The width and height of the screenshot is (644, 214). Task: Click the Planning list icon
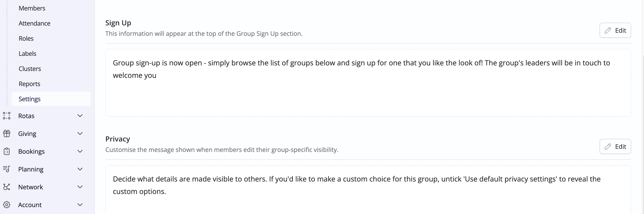click(7, 169)
